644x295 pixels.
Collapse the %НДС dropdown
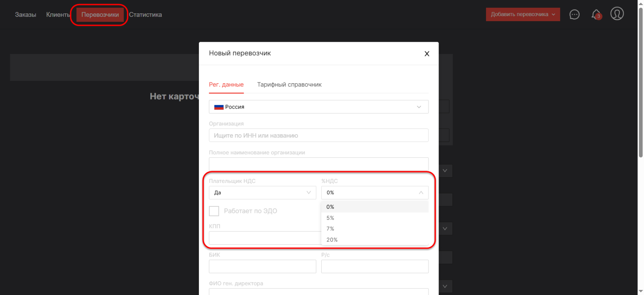coord(421,193)
